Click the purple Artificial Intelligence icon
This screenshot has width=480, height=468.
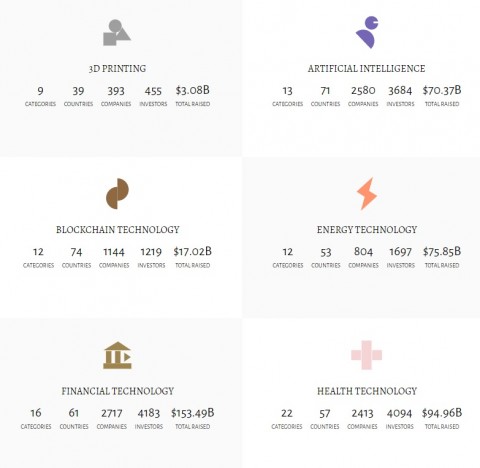[367, 32]
